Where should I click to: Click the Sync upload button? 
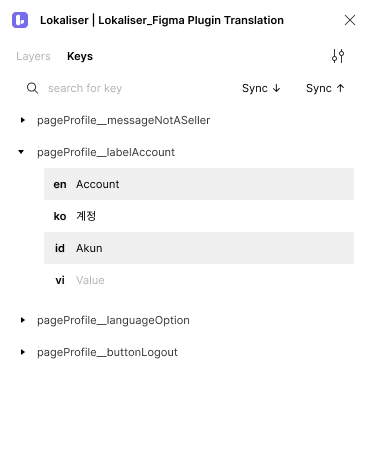coord(325,88)
